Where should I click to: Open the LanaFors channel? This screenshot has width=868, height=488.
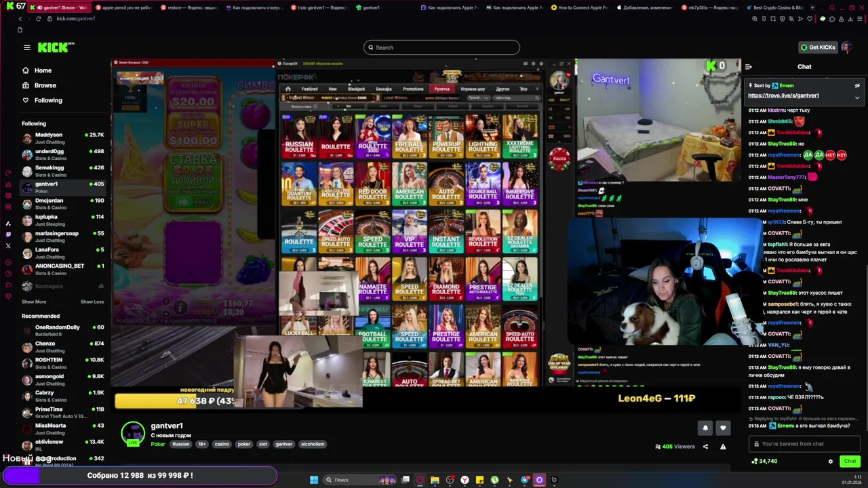tap(62, 253)
